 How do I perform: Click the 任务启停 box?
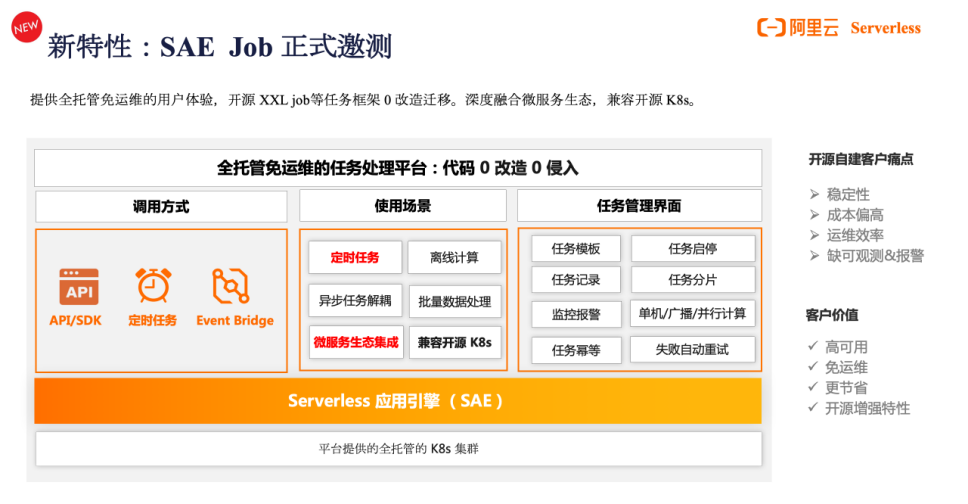tap(693, 248)
